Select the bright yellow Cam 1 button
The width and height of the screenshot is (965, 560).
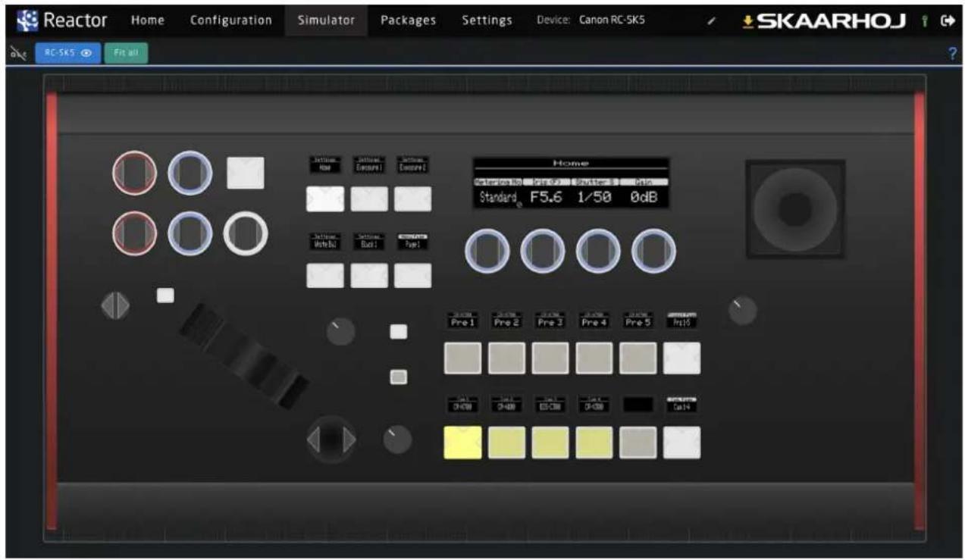462,443
